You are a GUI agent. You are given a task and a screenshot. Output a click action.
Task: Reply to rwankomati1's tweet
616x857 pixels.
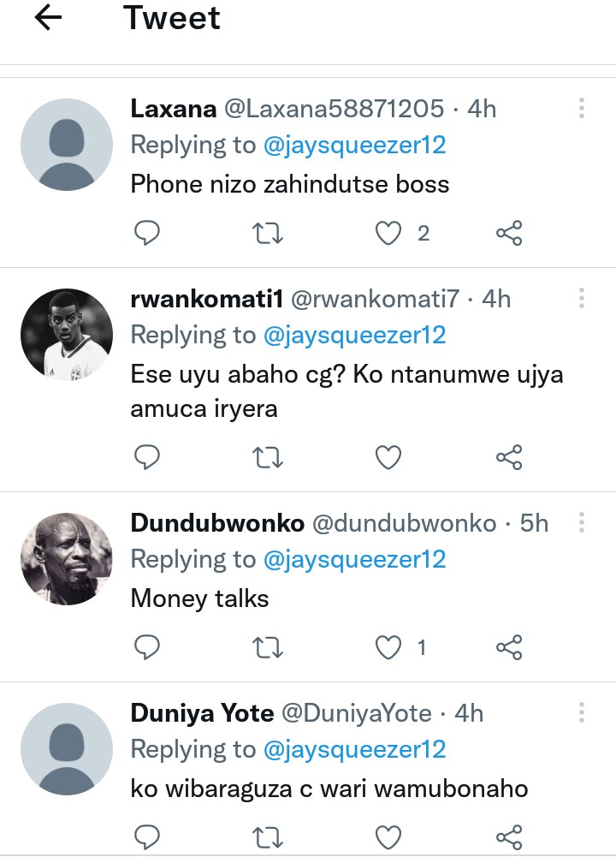coord(148,457)
